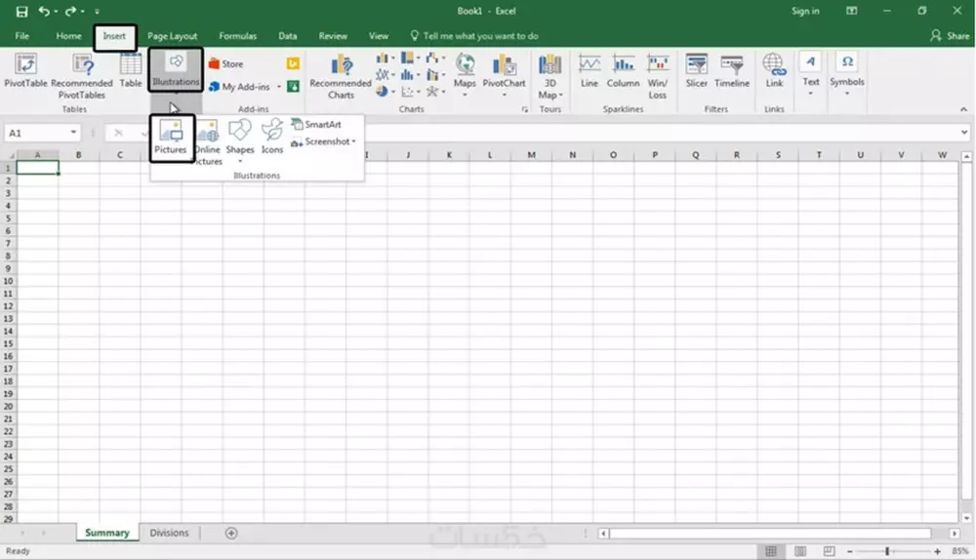976x560 pixels.
Task: Select row 10 header
Action: [x=8, y=281]
